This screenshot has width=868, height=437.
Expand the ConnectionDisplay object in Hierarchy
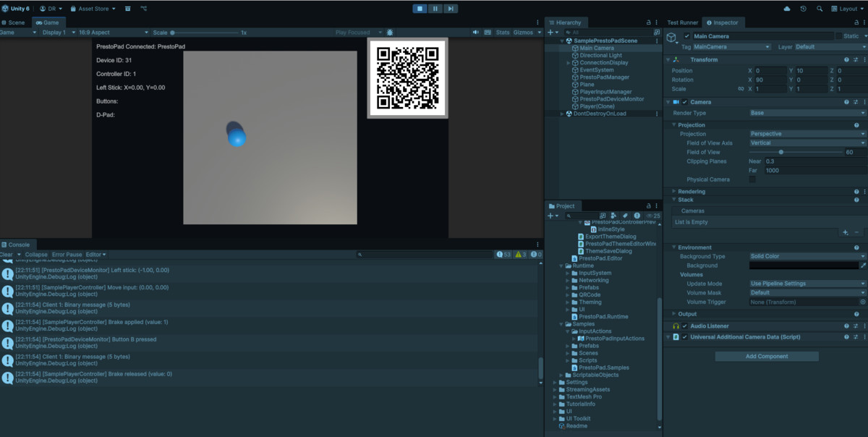click(569, 63)
